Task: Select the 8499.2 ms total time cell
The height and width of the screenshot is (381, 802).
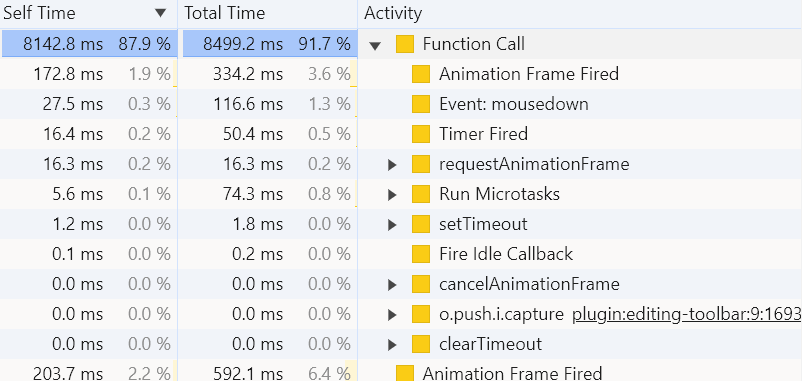Action: click(267, 44)
